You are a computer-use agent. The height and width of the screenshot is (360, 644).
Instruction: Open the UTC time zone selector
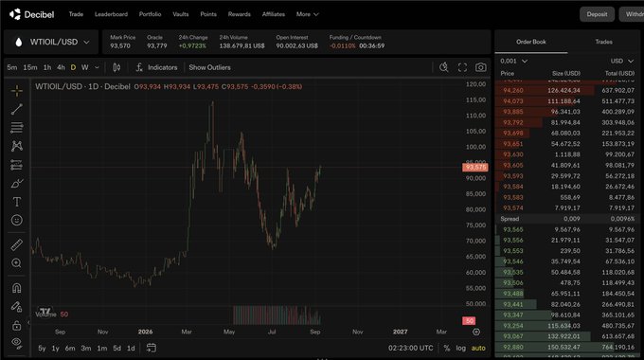(411, 348)
